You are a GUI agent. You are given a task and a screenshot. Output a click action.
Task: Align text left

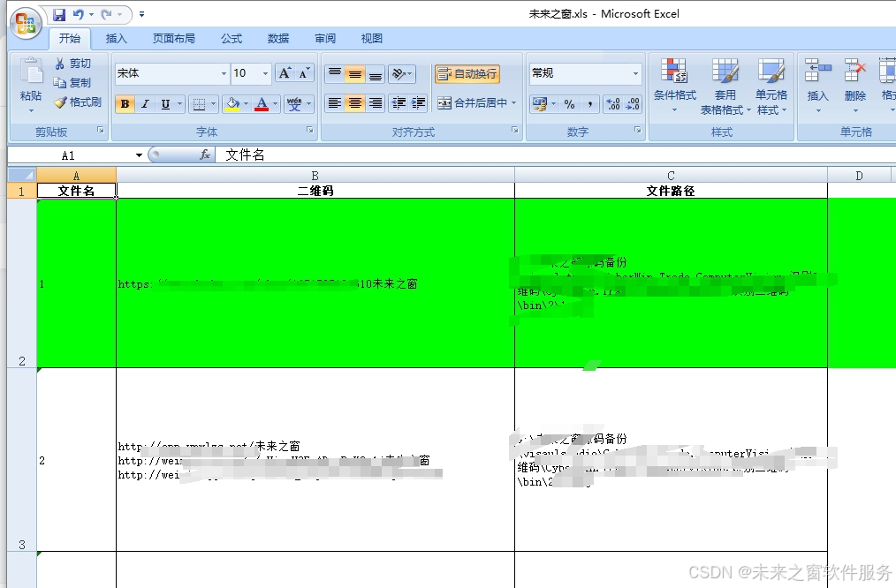click(335, 102)
